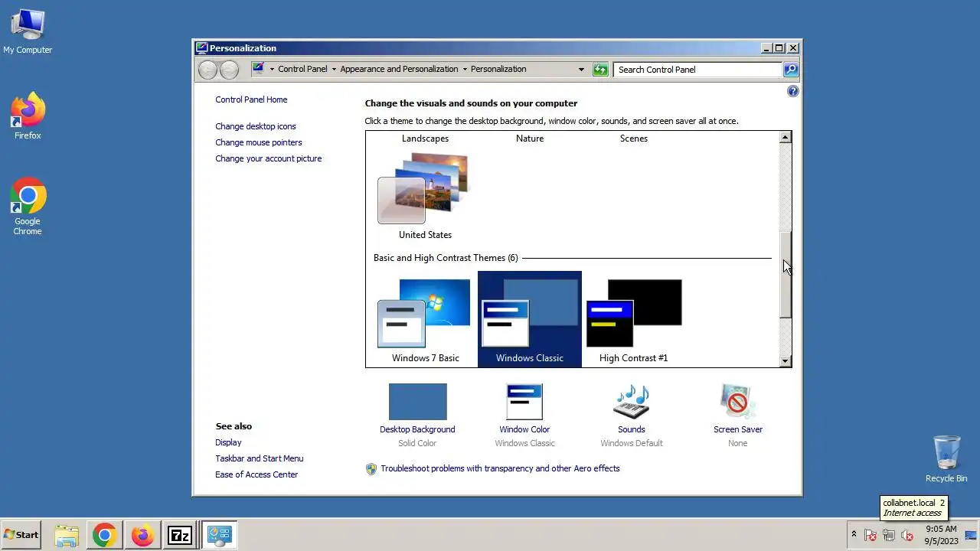980x551 pixels.
Task: Open Ease of Access Center link
Action: pos(256,474)
